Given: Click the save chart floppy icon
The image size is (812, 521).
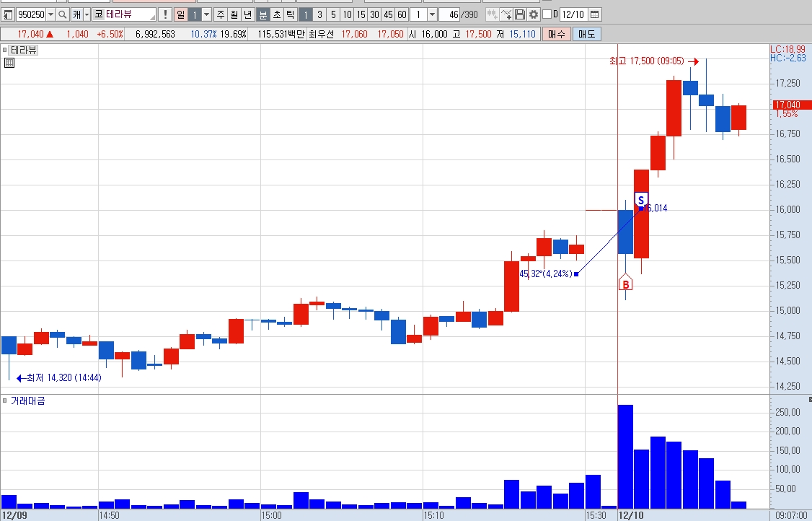Looking at the screenshot, I should [520, 14].
